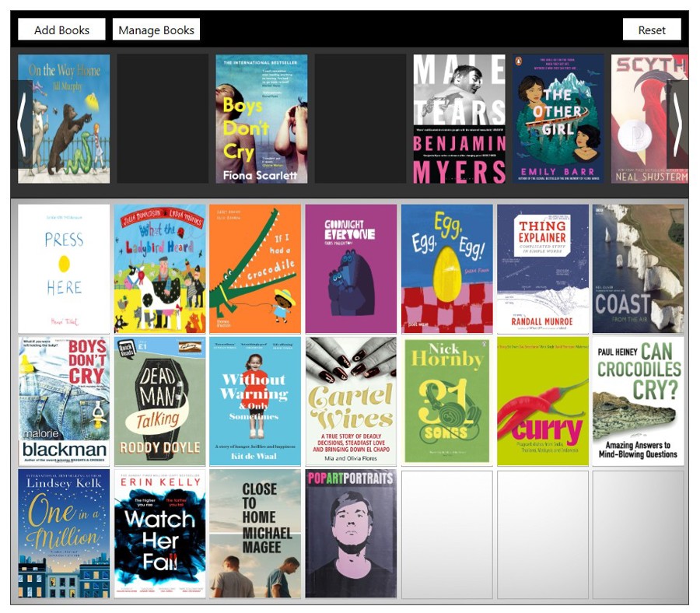This screenshot has height=613, width=700.
Task: Select Without Warning & Only Sometimes cover
Action: [x=255, y=401]
